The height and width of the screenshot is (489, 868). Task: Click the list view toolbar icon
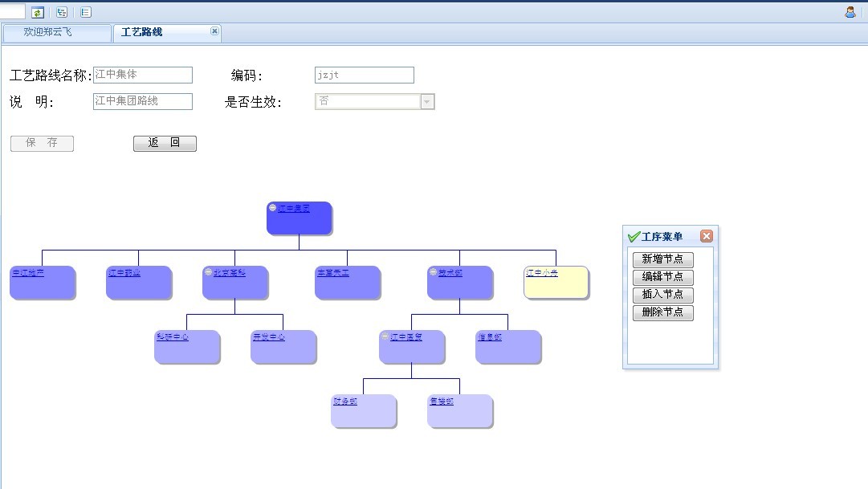point(86,12)
